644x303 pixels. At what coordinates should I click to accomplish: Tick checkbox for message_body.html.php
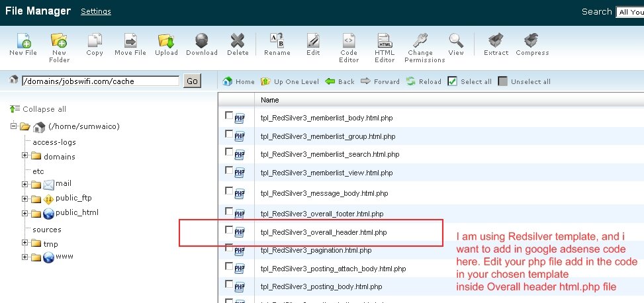(x=229, y=191)
